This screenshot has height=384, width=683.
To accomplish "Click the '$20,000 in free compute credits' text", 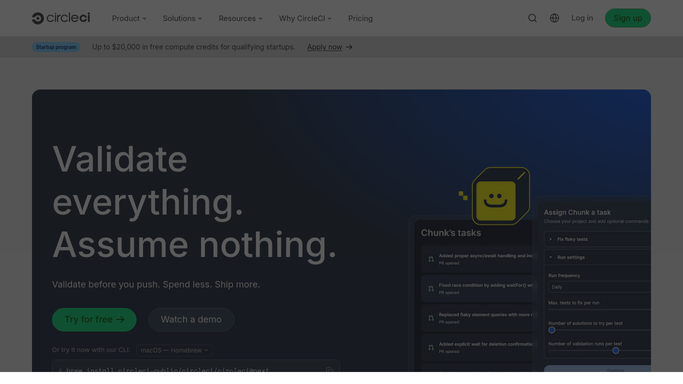I will coord(193,47).
